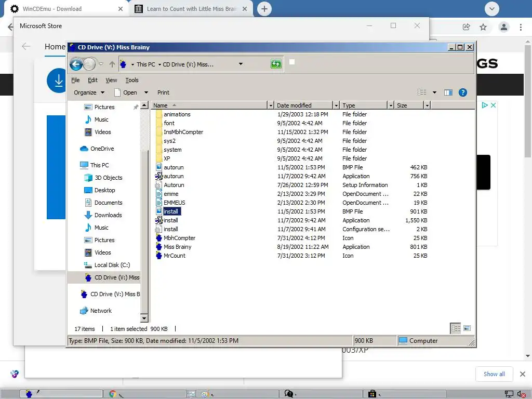The image size is (532, 399).
Task: Open the Edit menu
Action: click(92, 80)
